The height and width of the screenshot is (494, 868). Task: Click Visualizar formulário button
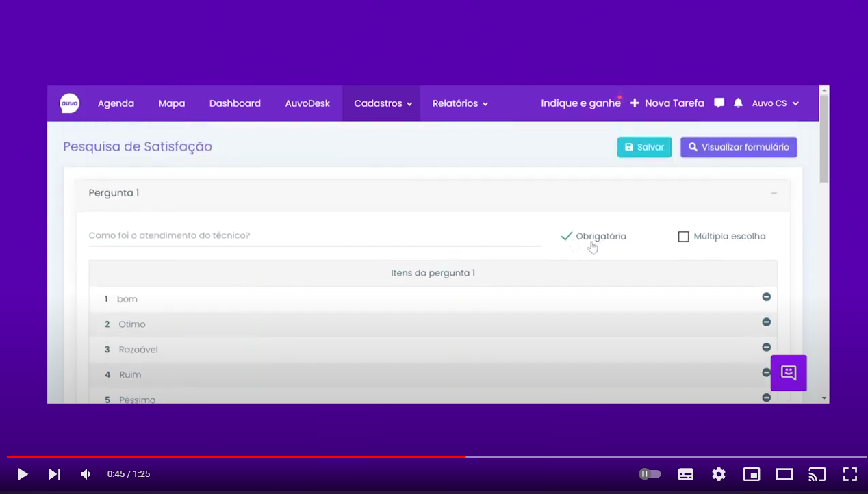[738, 147]
